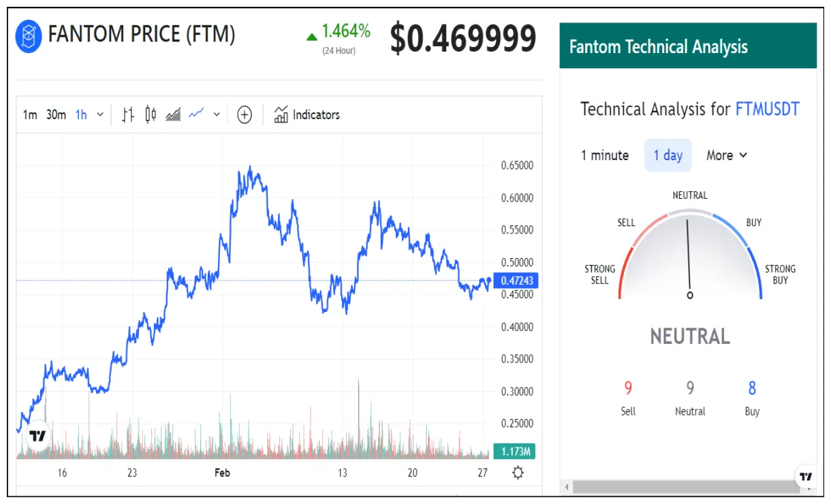
Task: Open the compare symbol plus icon
Action: pyautogui.click(x=244, y=114)
